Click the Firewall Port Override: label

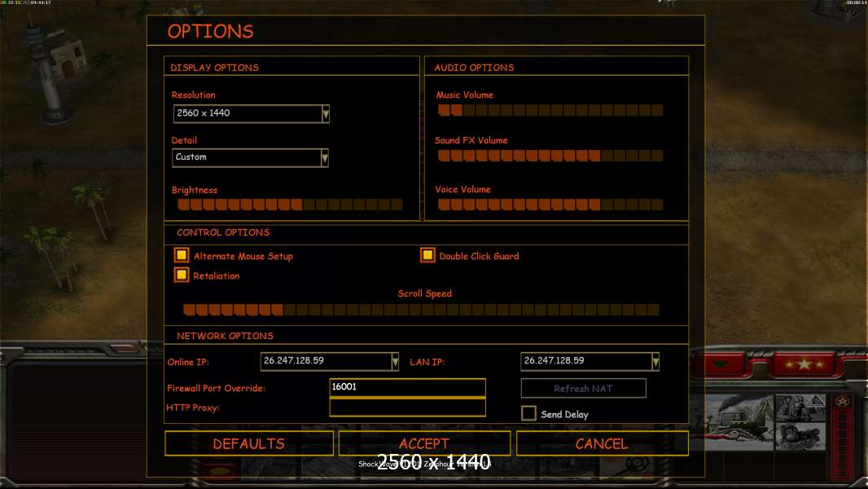tap(216, 388)
